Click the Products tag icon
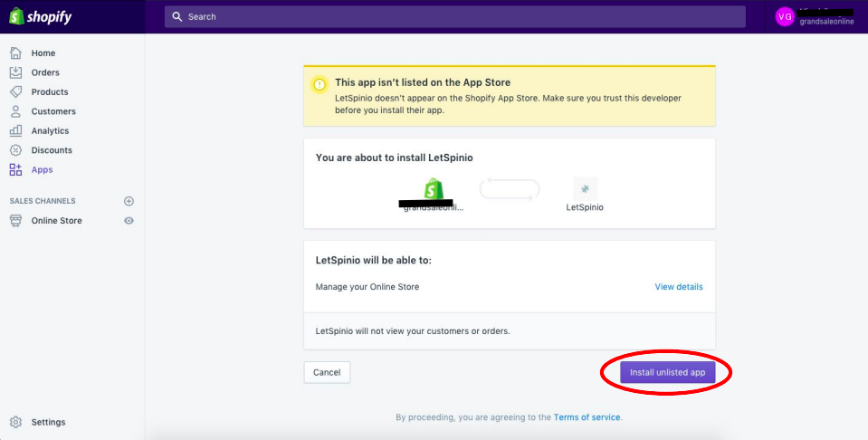The width and height of the screenshot is (868, 440). [15, 91]
